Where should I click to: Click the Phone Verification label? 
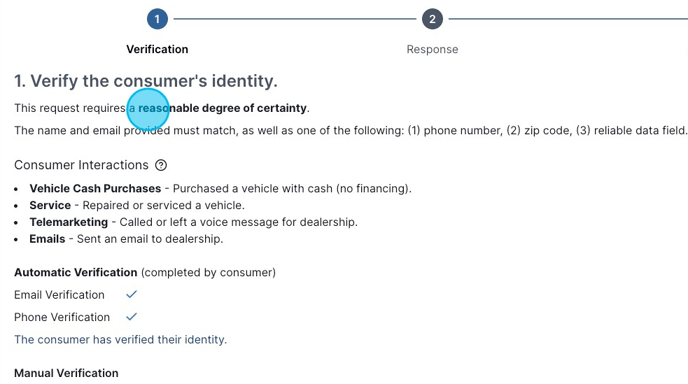[62, 317]
